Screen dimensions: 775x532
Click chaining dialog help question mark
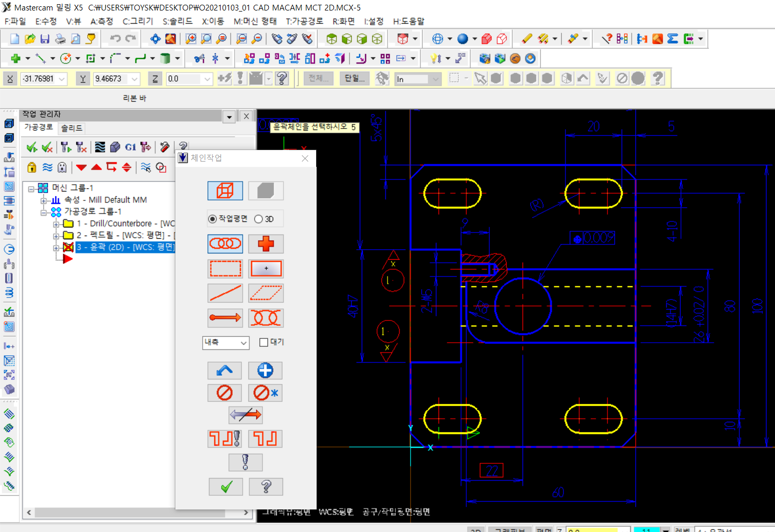coord(266,486)
